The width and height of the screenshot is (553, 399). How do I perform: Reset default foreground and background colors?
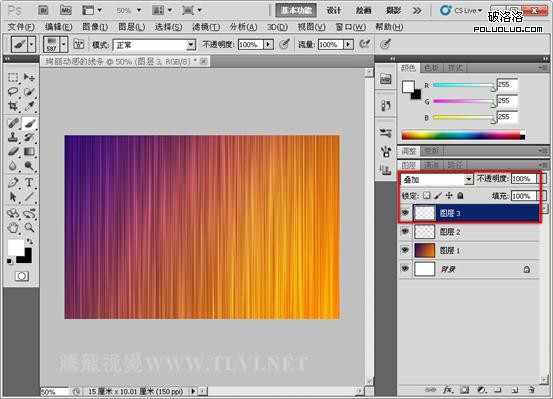tap(10, 261)
